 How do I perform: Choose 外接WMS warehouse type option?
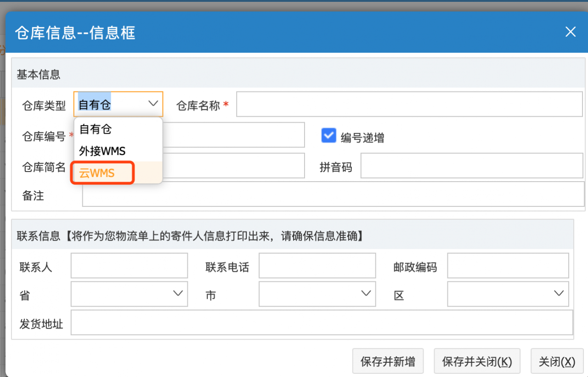tap(102, 151)
